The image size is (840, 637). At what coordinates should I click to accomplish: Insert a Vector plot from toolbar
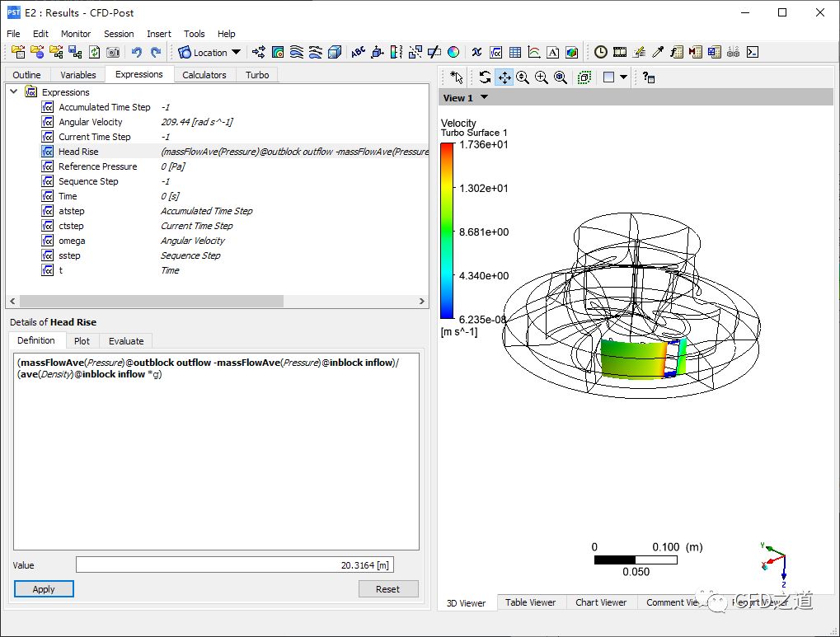[x=259, y=52]
